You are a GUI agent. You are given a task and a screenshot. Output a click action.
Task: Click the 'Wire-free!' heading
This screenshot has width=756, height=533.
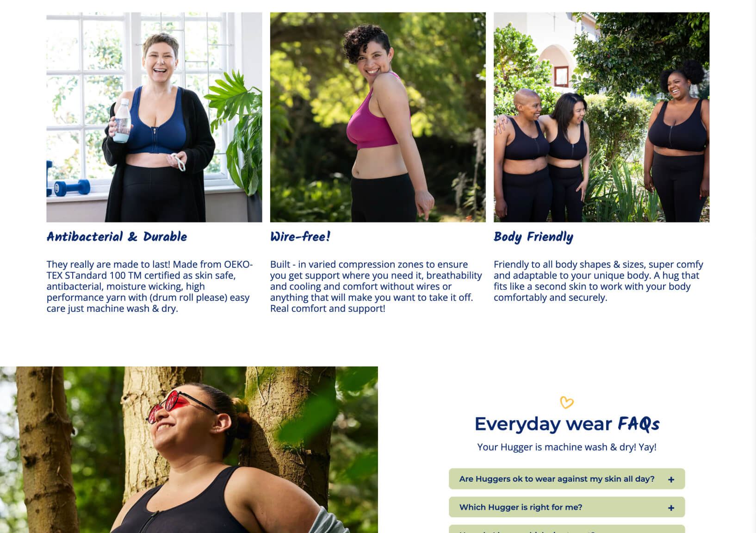300,237
